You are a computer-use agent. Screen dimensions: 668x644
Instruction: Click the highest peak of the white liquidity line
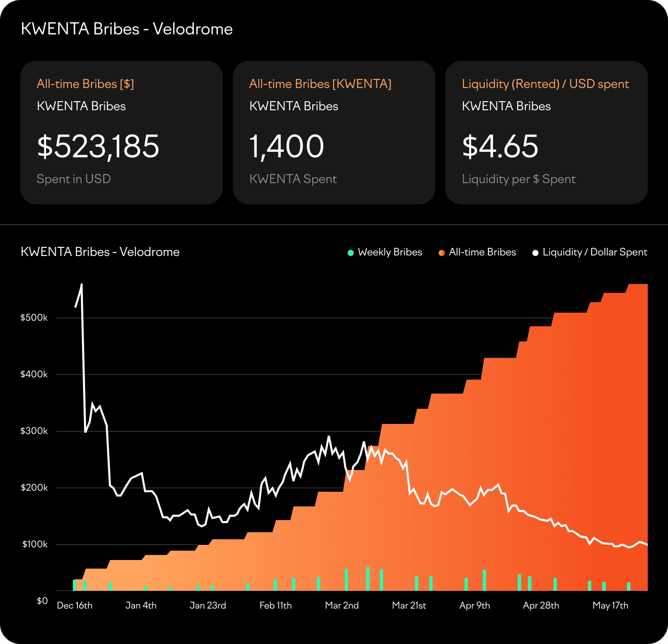pyautogui.click(x=81, y=284)
